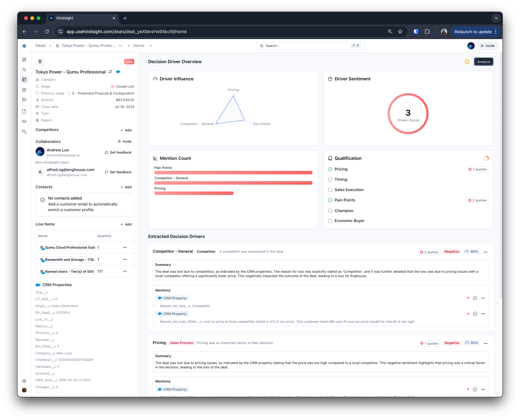The height and width of the screenshot is (420, 520).
Task: Click the Sales Process tag on Pricing driver
Action: point(181,343)
